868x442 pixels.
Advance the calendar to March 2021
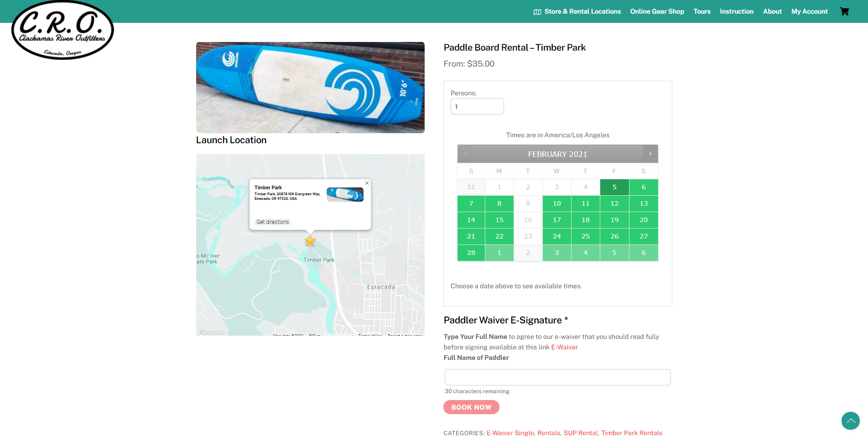(x=650, y=154)
